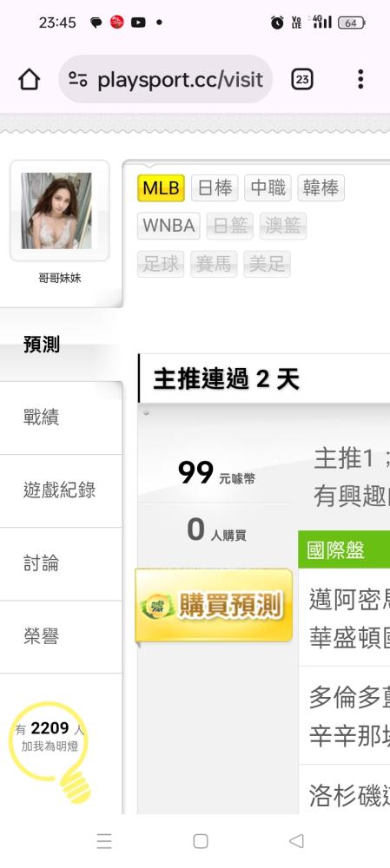Open the Android recent apps menu icon
This screenshot has height=868, width=390.
(104, 841)
